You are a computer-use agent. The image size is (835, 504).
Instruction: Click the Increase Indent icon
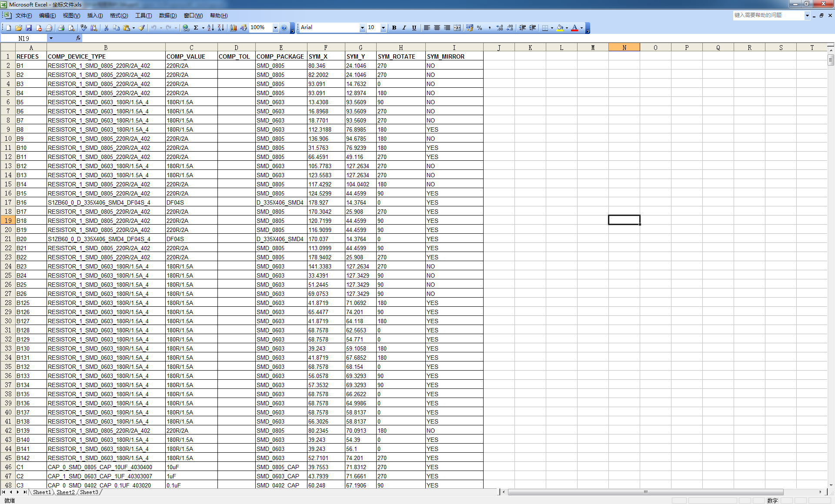tap(532, 28)
